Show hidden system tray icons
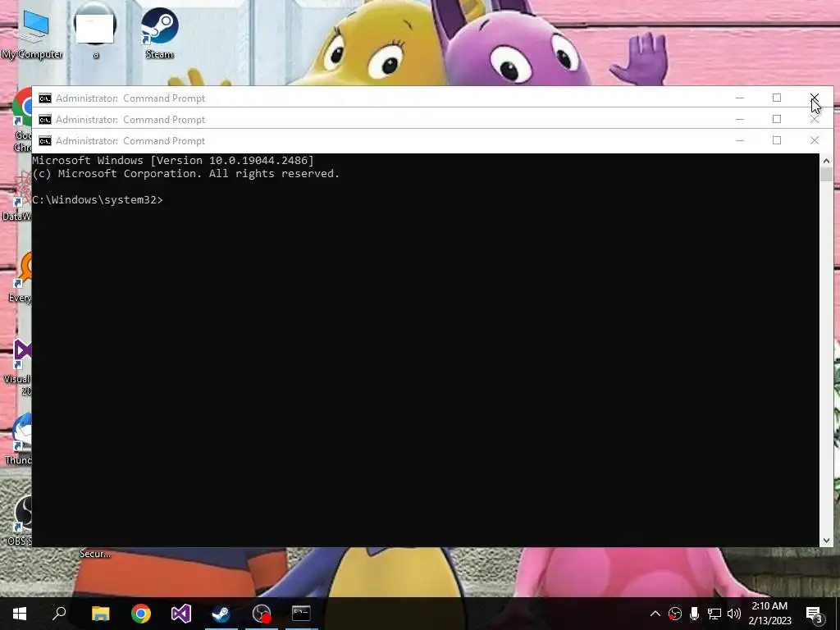 pos(655,614)
